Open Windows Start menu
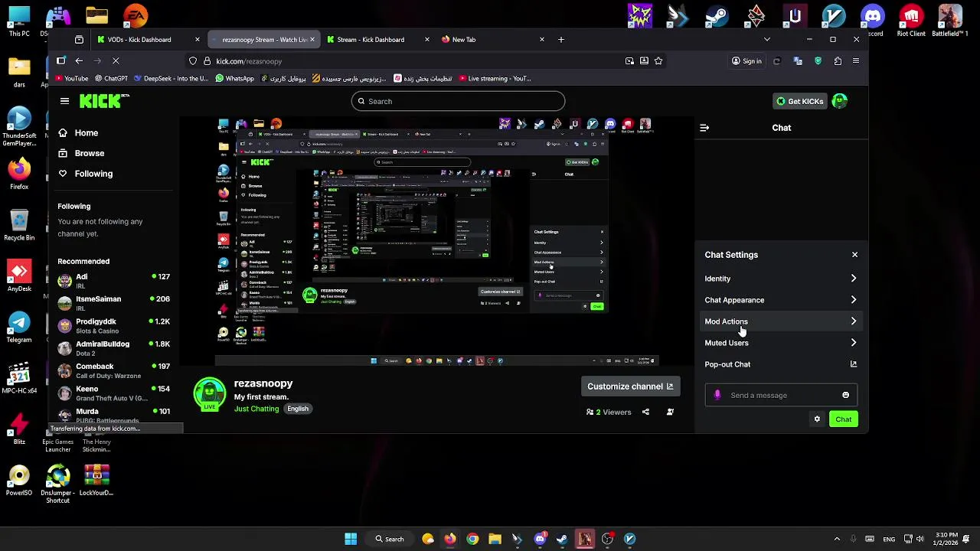Viewport: 980px width, 551px height. 351,539
